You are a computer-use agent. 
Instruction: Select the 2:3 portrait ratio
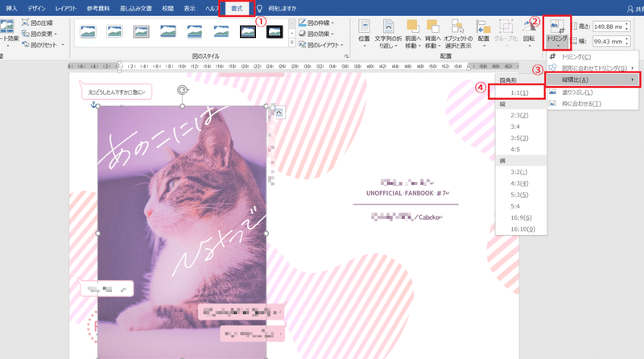(x=520, y=115)
